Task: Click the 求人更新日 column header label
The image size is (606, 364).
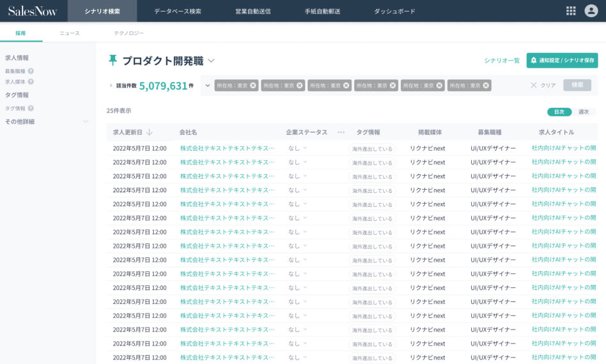Action: coord(128,132)
